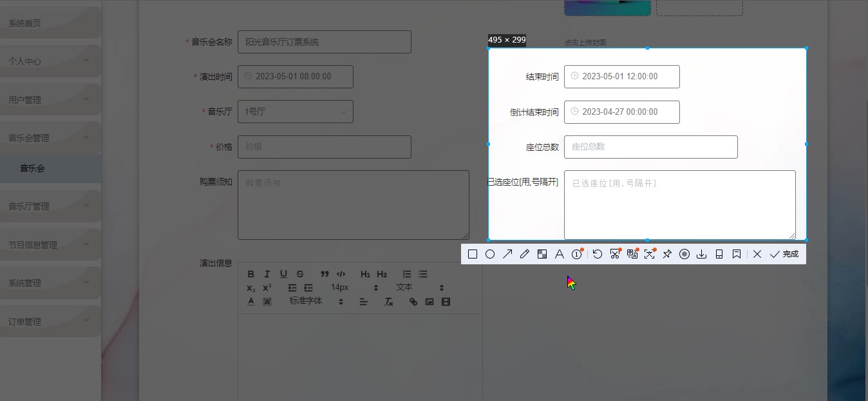Click the 购票须知 text area
Image resolution: width=868 pixels, height=401 pixels.
coord(354,205)
